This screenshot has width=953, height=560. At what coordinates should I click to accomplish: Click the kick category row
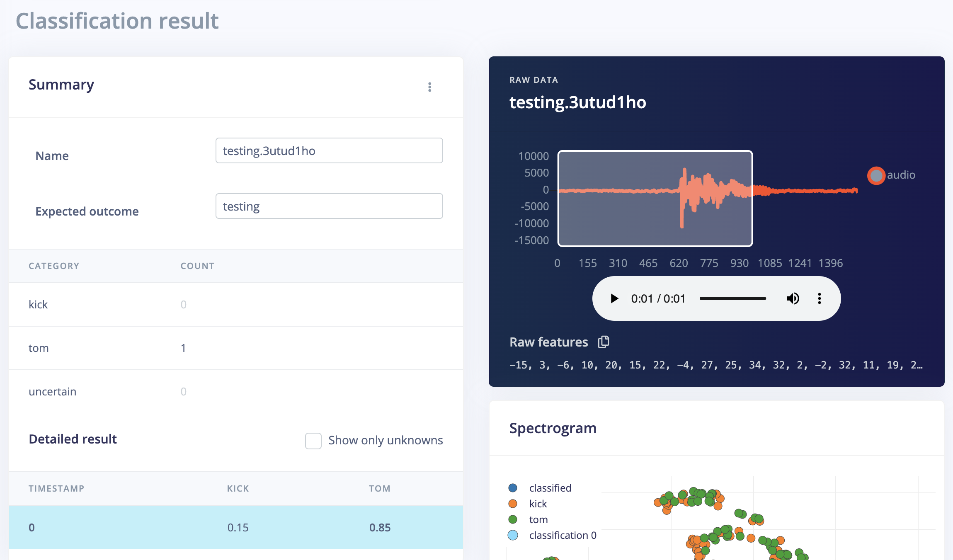click(x=235, y=304)
